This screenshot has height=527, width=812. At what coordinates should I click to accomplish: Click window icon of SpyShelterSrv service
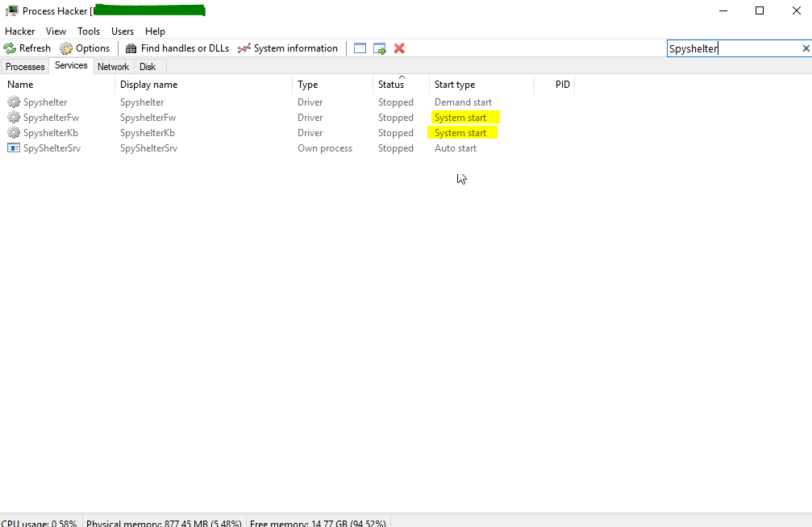click(x=14, y=148)
